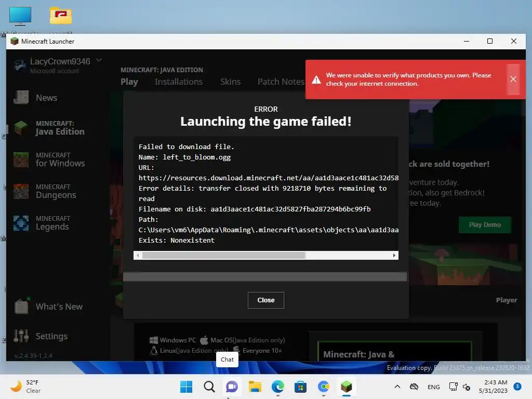532x399 pixels.
Task: Close the launch failed error dialog
Action: (x=265, y=300)
